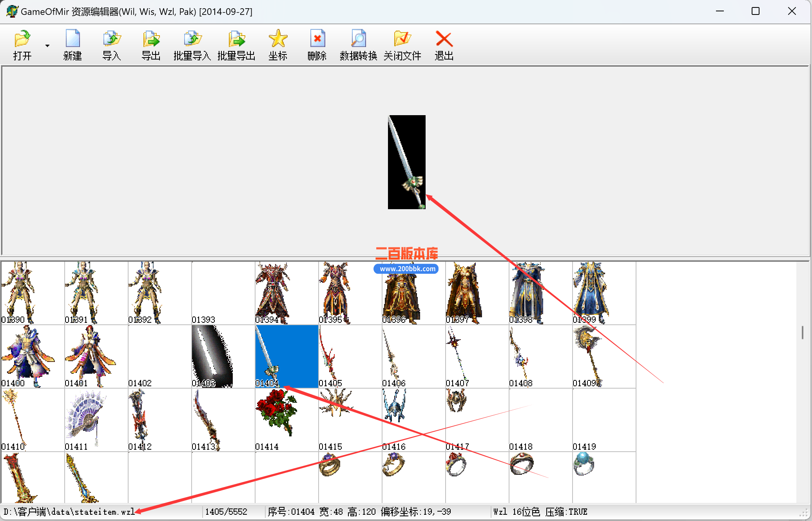The width and height of the screenshot is (812, 521).
Task: Select empty thumbnail cell 01402
Action: pyautogui.click(x=160, y=356)
